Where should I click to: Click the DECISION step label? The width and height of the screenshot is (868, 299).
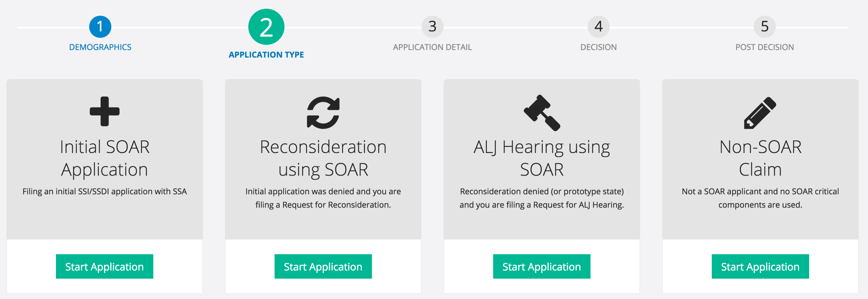598,47
